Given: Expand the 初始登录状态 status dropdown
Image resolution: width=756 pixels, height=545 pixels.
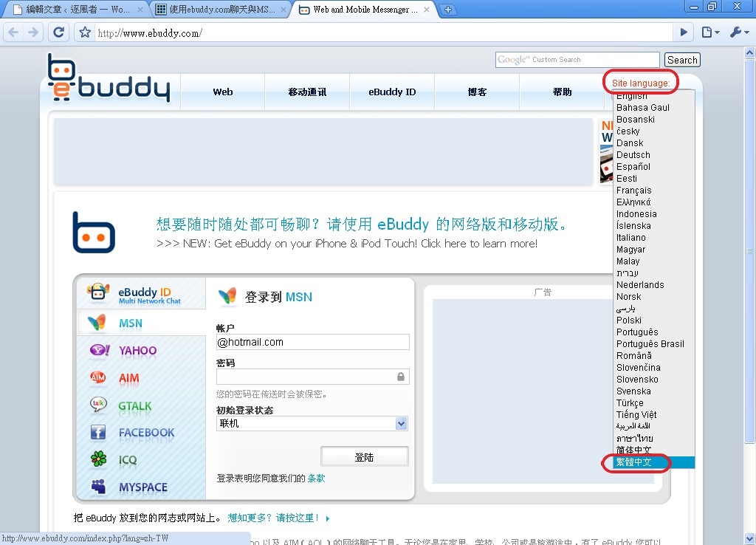Looking at the screenshot, I should pos(312,423).
